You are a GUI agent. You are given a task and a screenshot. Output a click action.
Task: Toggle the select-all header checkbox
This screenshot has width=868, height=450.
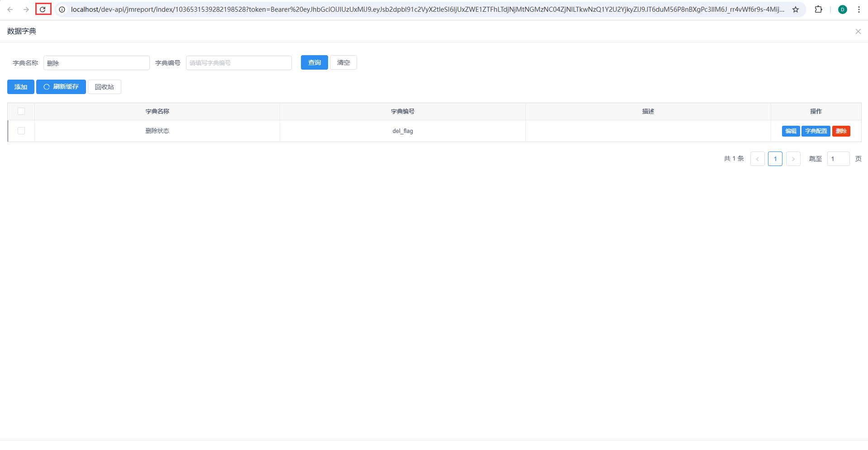pos(21,111)
